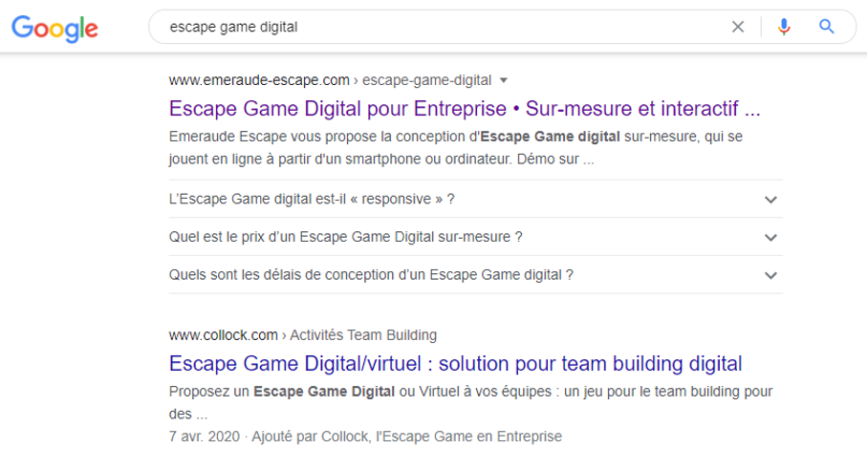Click the '7 avr. 2020 · Ajouté par Collock' line
The height and width of the screenshot is (470, 868).
coord(365,437)
